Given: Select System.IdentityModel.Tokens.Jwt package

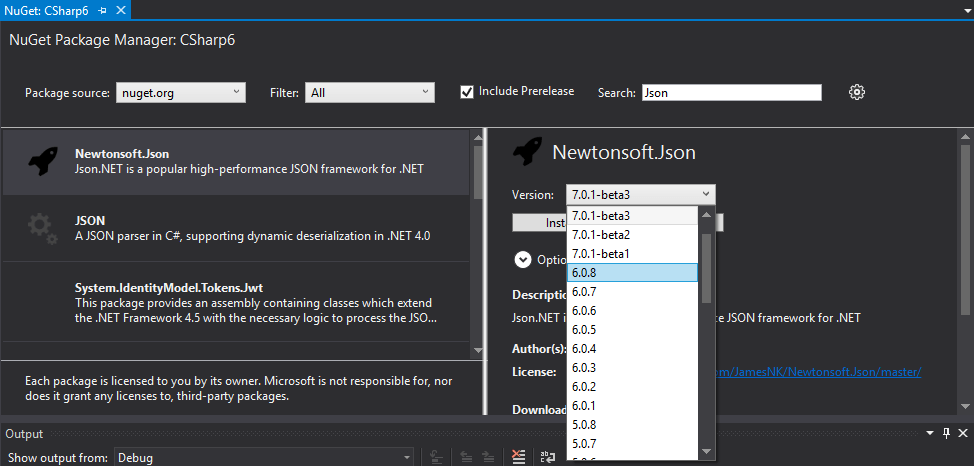Looking at the screenshot, I should [x=236, y=302].
